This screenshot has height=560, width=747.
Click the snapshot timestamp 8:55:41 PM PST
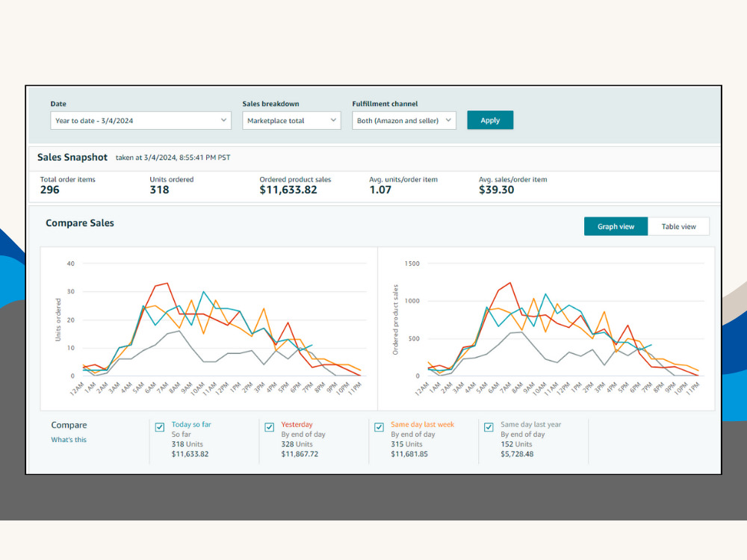click(x=205, y=157)
